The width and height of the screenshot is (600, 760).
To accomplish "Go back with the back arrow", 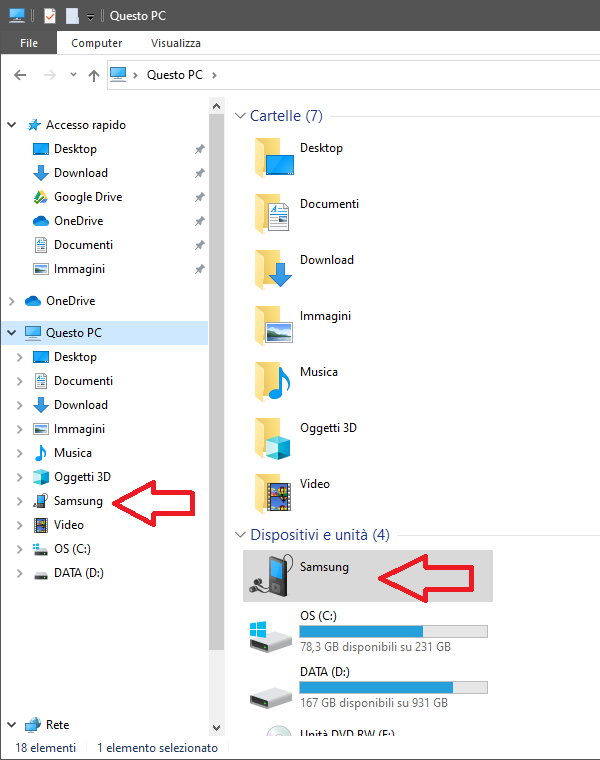I will 20,75.
